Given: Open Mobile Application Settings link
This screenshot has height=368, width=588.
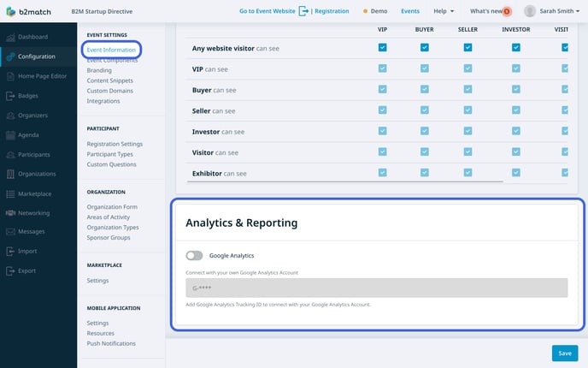Looking at the screenshot, I should tap(97, 323).
